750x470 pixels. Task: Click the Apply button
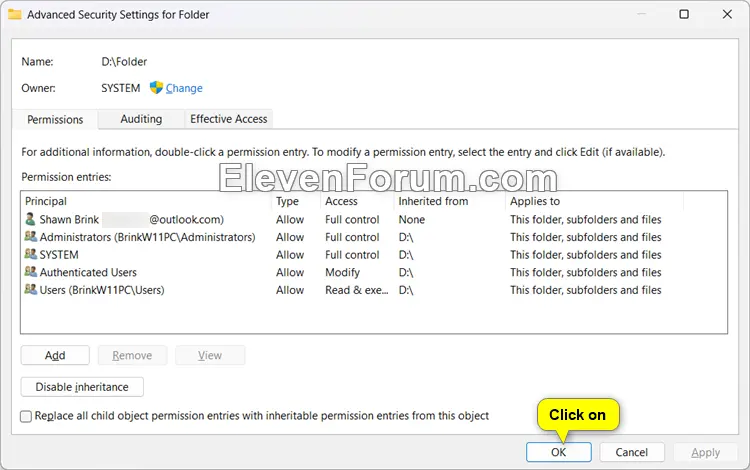(706, 452)
